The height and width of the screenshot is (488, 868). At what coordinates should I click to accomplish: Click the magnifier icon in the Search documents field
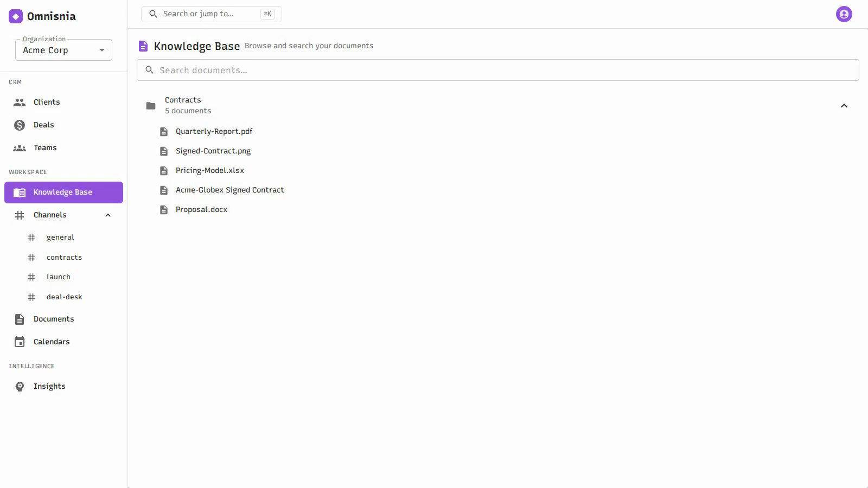[x=150, y=70]
